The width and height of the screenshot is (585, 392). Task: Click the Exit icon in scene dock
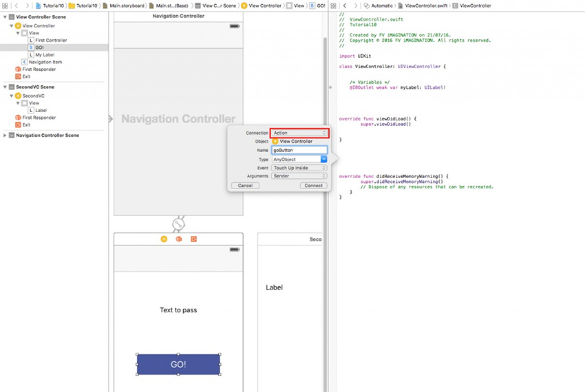tap(193, 239)
